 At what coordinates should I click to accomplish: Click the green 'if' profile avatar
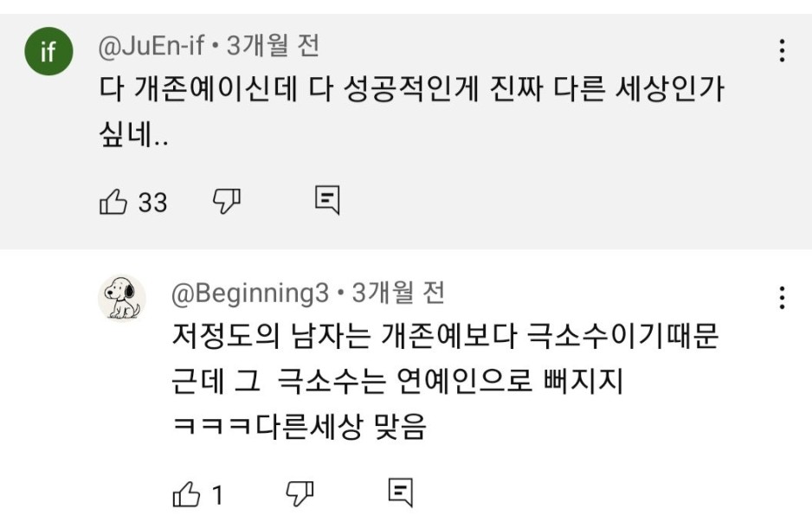click(48, 52)
